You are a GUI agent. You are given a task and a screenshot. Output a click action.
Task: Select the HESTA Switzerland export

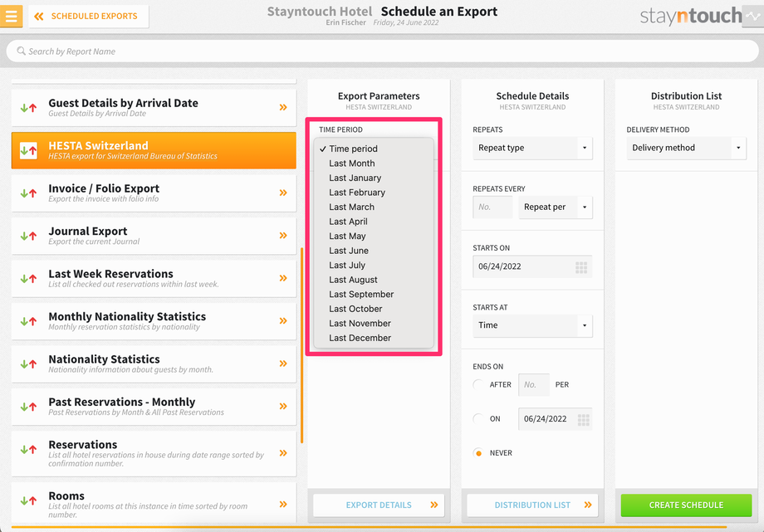pos(154,150)
